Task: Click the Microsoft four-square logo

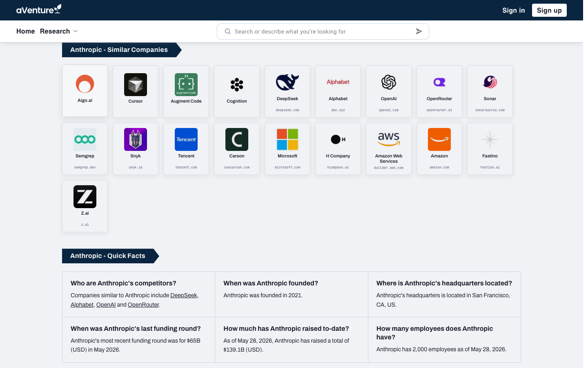Action: coord(287,139)
